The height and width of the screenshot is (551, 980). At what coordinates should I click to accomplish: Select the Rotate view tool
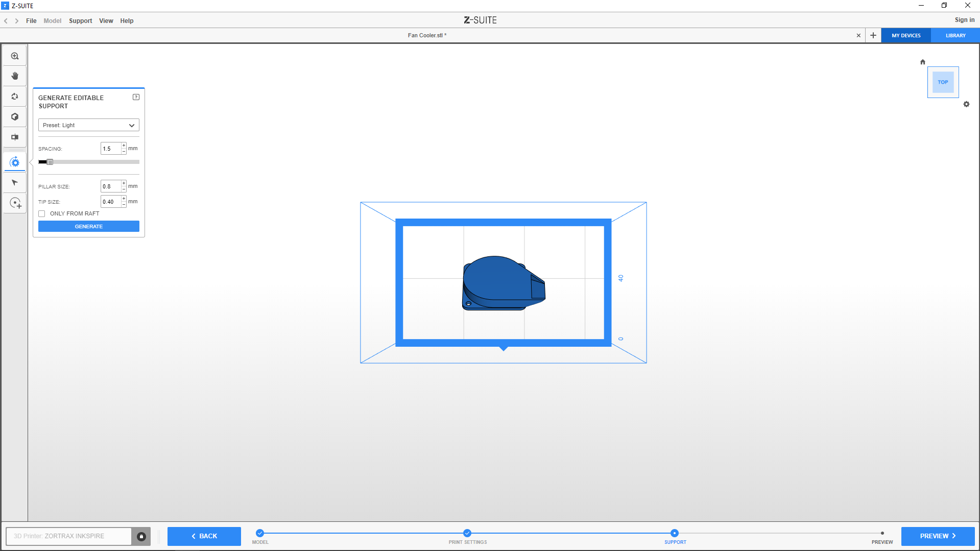(x=15, y=97)
